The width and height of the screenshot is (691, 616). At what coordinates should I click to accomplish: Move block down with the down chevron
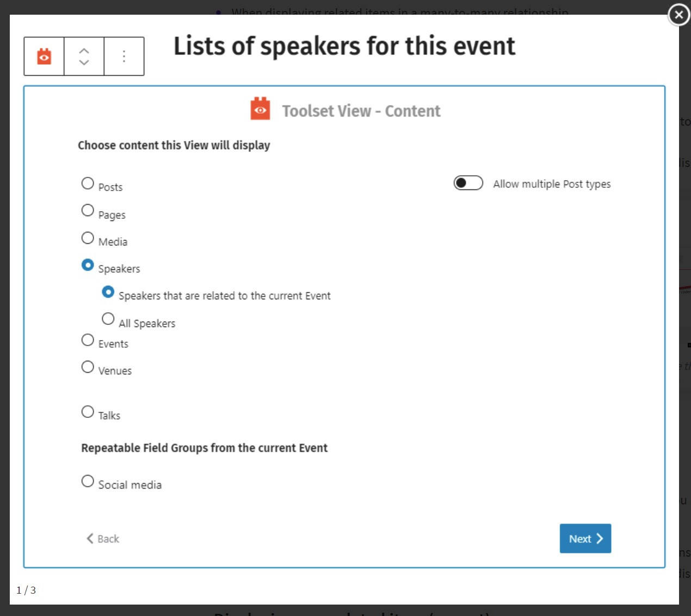point(84,62)
